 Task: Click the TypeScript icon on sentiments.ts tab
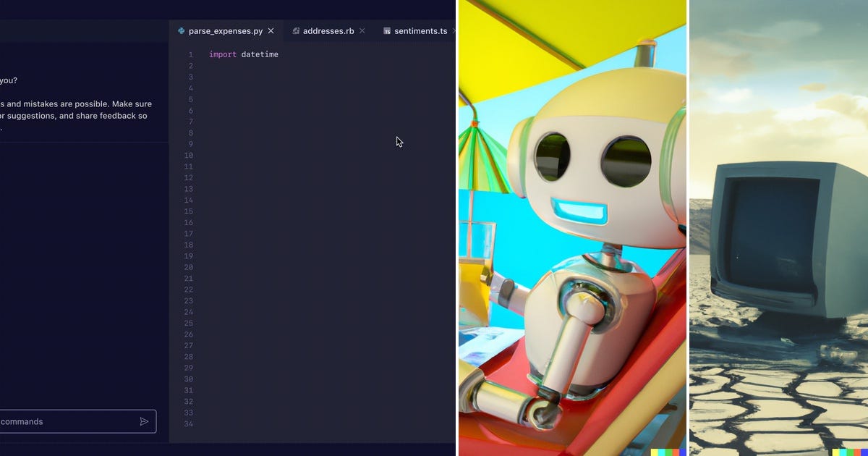[388, 30]
